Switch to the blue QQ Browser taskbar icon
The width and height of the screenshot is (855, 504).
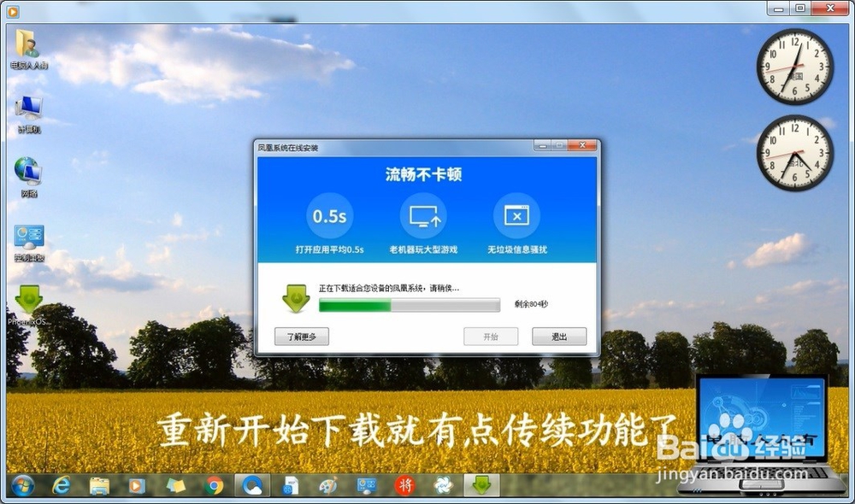click(252, 485)
